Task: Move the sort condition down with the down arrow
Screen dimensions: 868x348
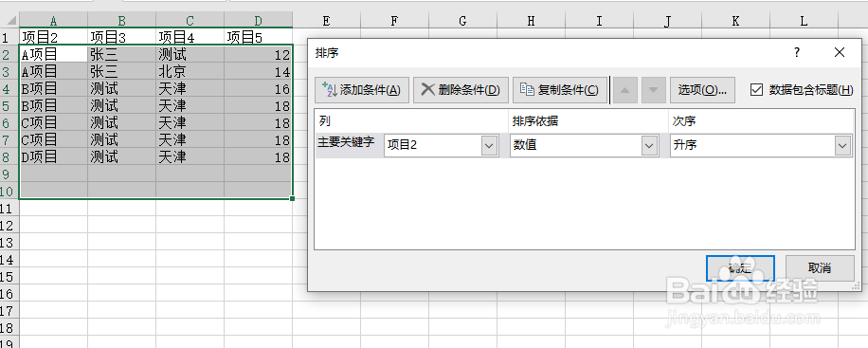Action: point(653,90)
